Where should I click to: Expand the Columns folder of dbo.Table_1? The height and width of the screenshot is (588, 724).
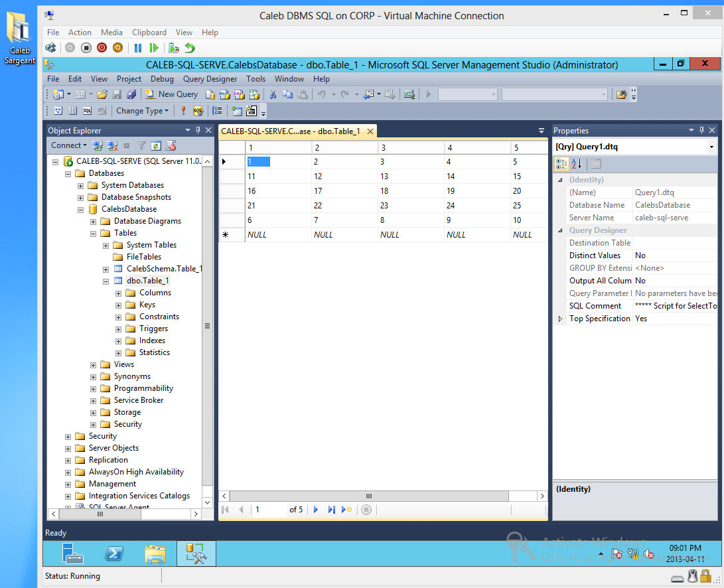(118, 293)
